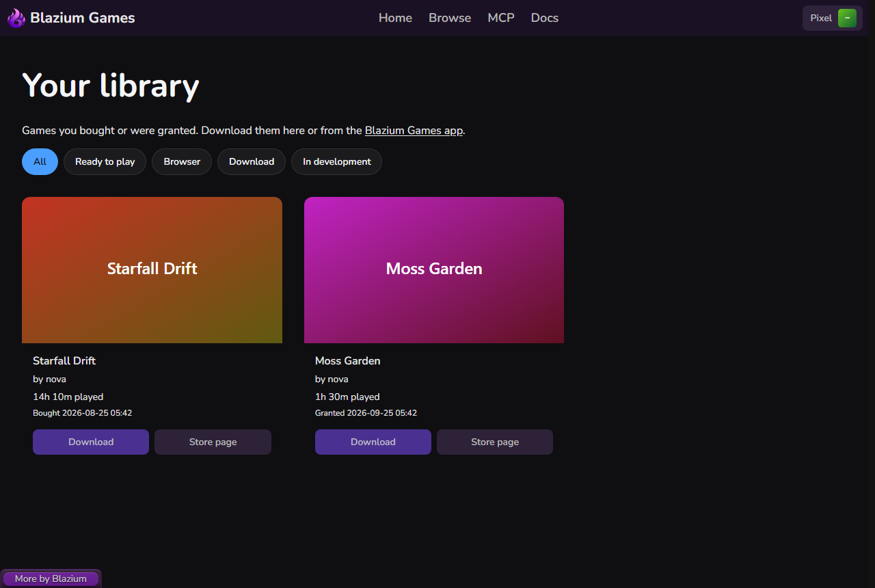
Task: Filter library by Browser games
Action: pyautogui.click(x=182, y=161)
